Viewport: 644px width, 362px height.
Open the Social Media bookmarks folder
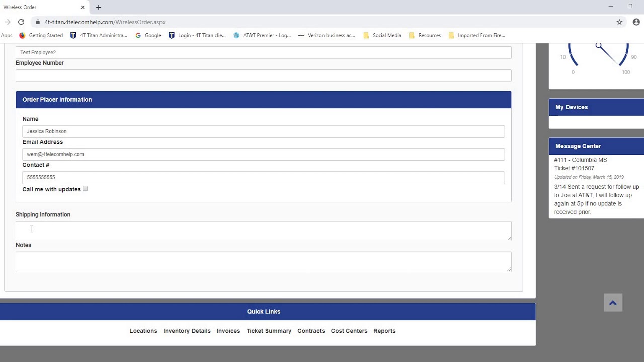pos(382,35)
